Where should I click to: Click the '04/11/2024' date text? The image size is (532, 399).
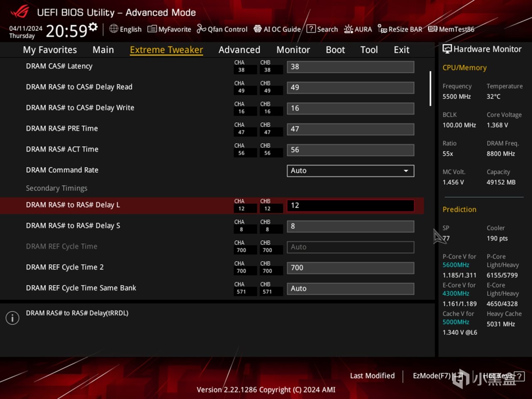click(26, 28)
